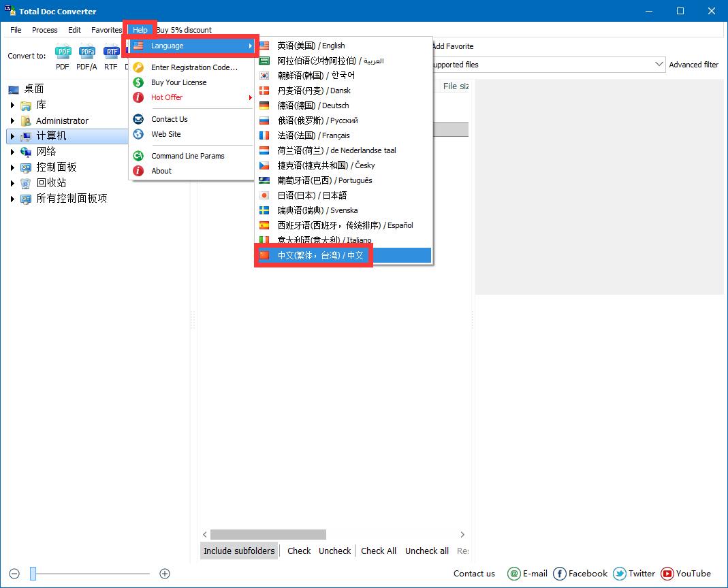
Task: Select the Administrator folder in the tree
Action: [x=62, y=120]
